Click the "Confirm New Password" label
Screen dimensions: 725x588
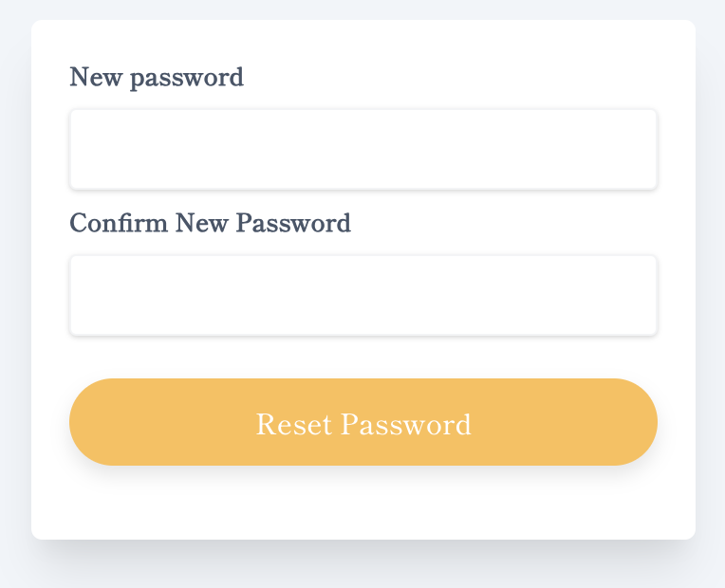pyautogui.click(x=210, y=223)
